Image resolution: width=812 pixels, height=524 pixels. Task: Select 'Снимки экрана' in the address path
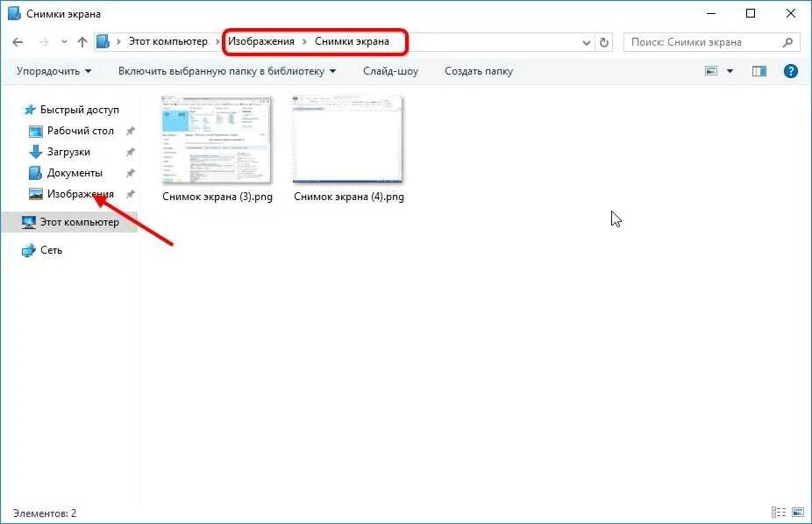pos(352,41)
